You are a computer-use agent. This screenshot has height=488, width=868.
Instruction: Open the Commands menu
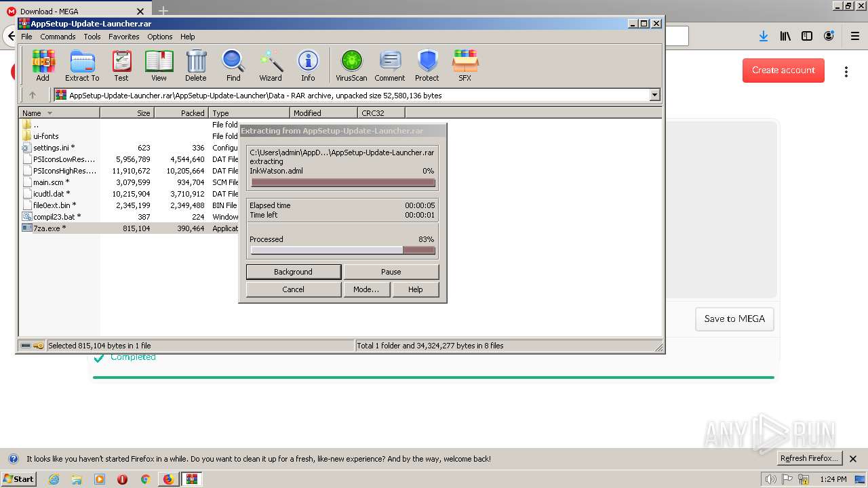[58, 37]
